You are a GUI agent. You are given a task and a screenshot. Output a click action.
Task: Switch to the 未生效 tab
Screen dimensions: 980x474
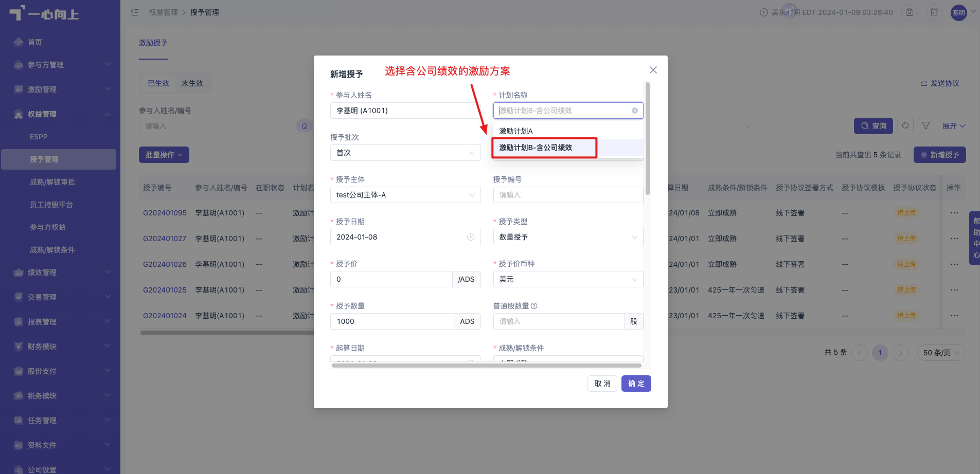tap(192, 83)
